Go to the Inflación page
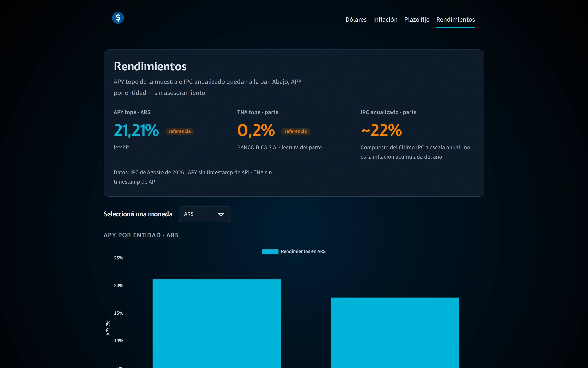The height and width of the screenshot is (368, 588). pyautogui.click(x=385, y=19)
